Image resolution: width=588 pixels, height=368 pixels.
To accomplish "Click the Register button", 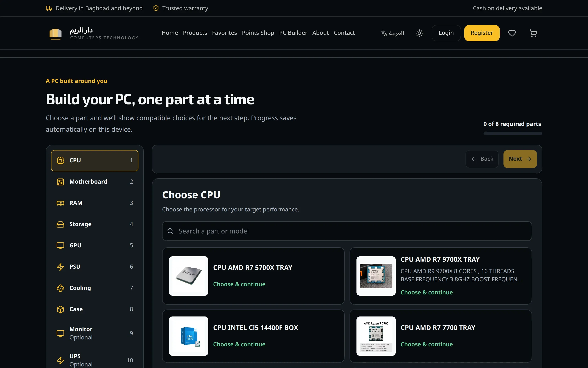I will (482, 33).
